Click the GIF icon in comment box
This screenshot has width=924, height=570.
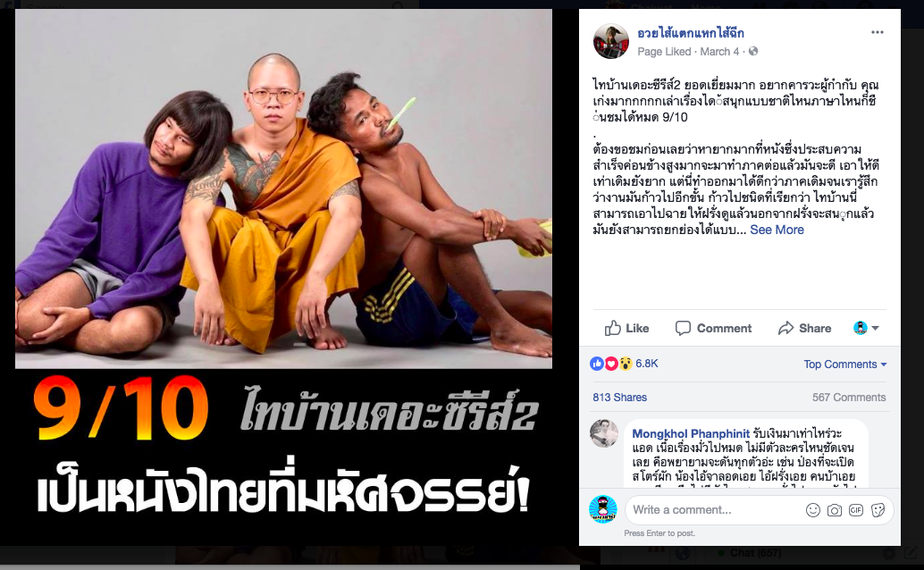[x=856, y=510]
